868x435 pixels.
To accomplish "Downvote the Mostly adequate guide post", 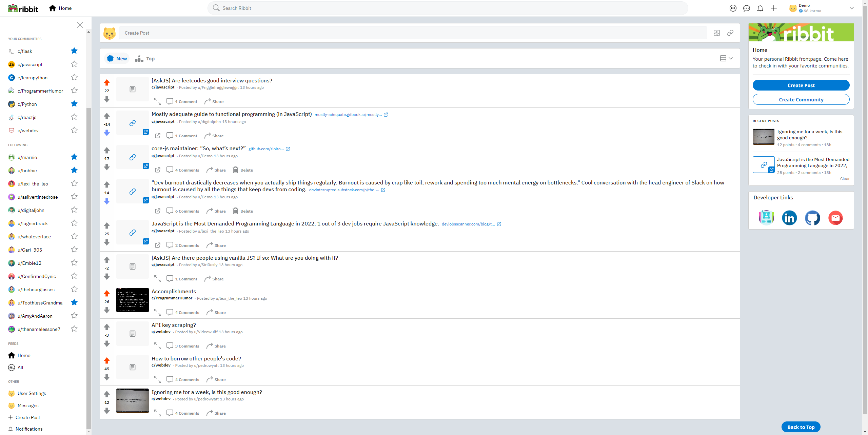I will [107, 133].
